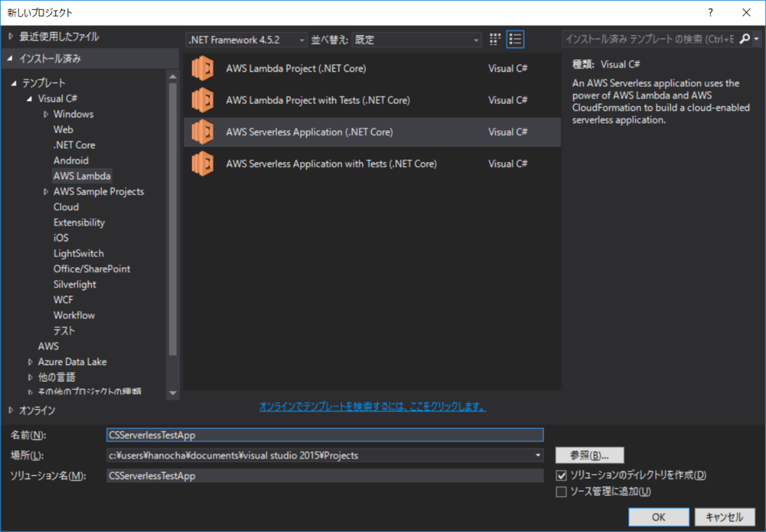The image size is (766, 532).
Task: Click the solution name input field
Action: [x=325, y=476]
